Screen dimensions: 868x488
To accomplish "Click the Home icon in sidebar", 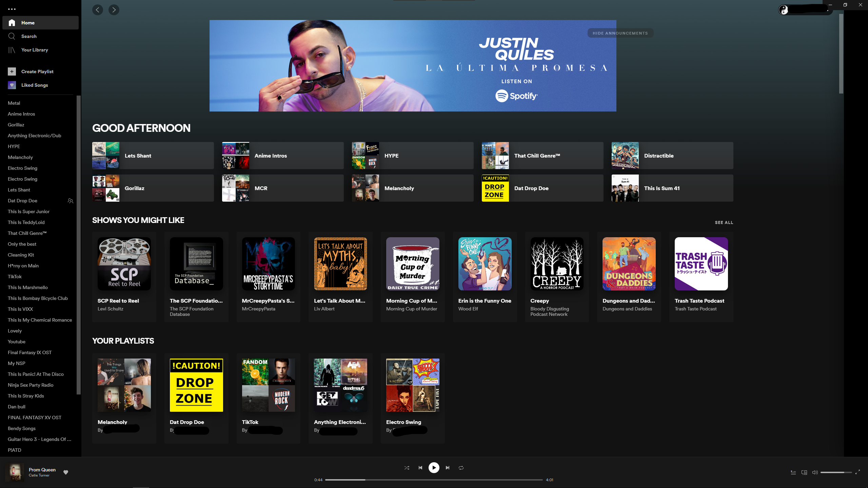I will click(12, 23).
